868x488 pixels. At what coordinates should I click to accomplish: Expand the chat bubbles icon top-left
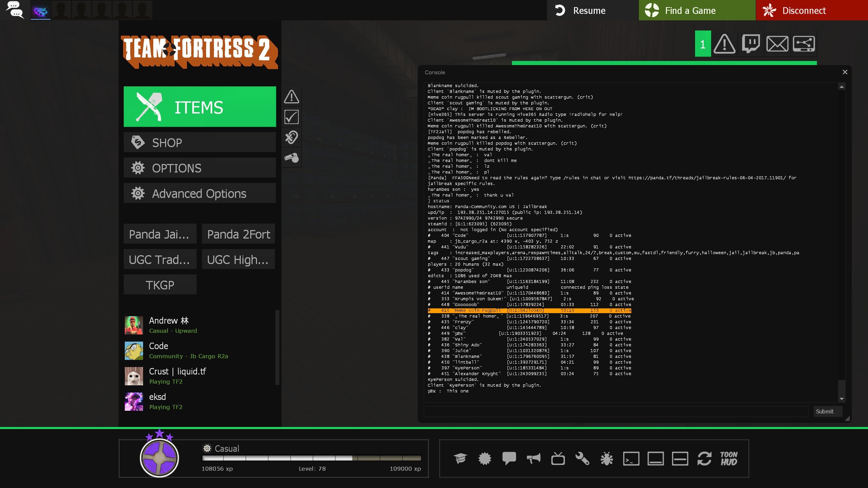(15, 10)
